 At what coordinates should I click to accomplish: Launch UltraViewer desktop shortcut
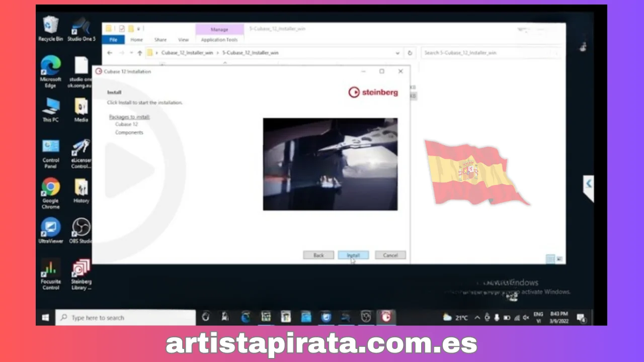(51, 231)
